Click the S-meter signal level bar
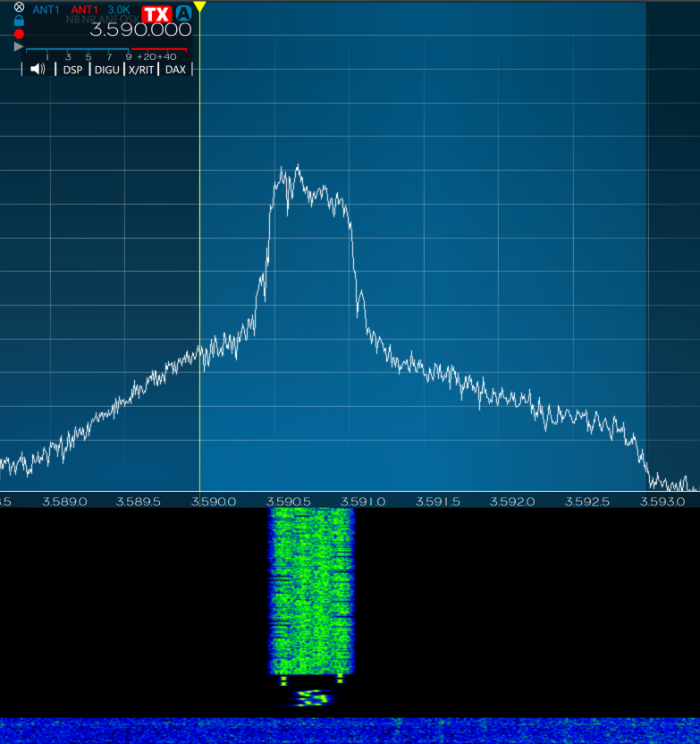This screenshot has width=700, height=744. 106,49
